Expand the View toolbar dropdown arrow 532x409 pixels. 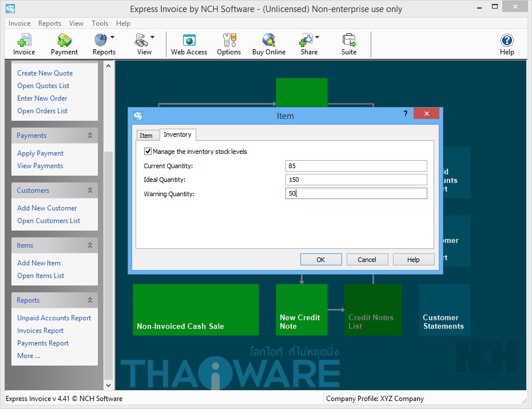coord(152,38)
